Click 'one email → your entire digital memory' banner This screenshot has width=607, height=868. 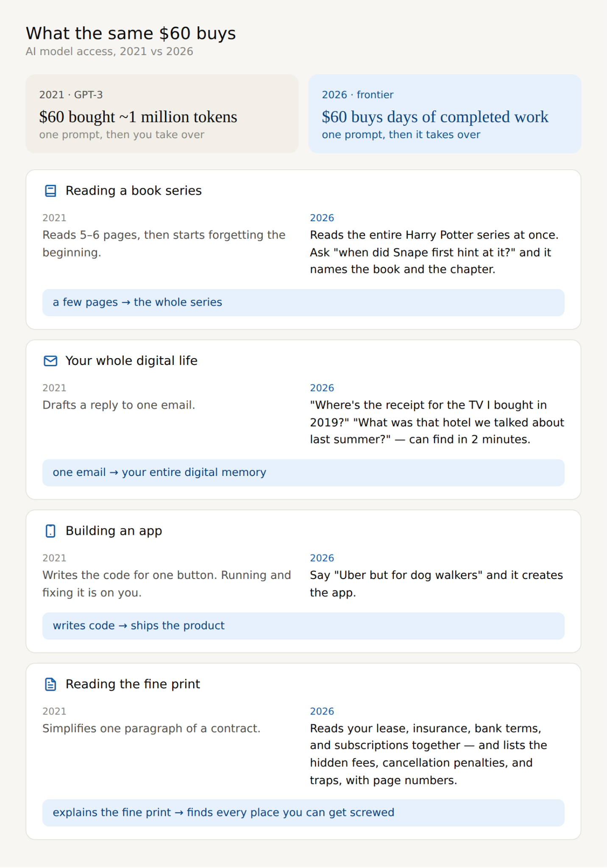[303, 473]
